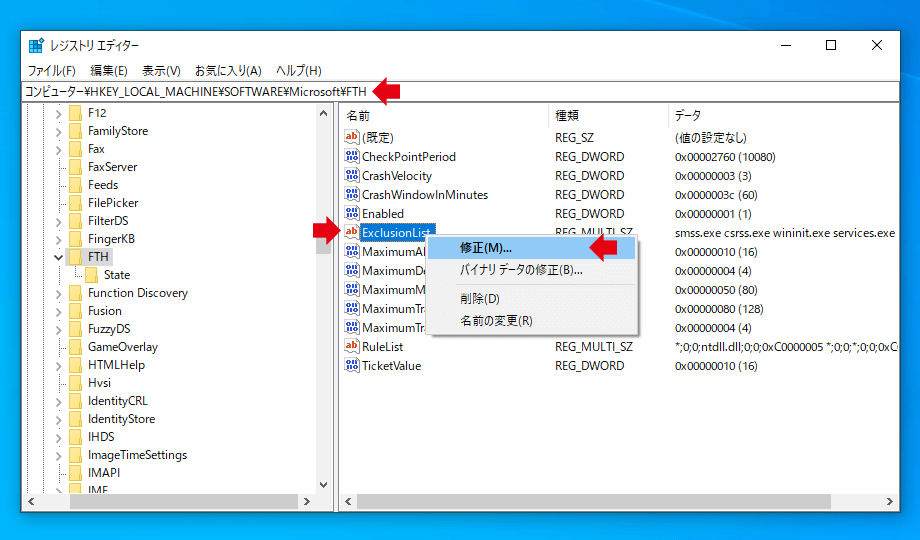Image resolution: width=920 pixels, height=540 pixels.
Task: Click the TicketValue DWORD icon
Action: click(x=351, y=365)
